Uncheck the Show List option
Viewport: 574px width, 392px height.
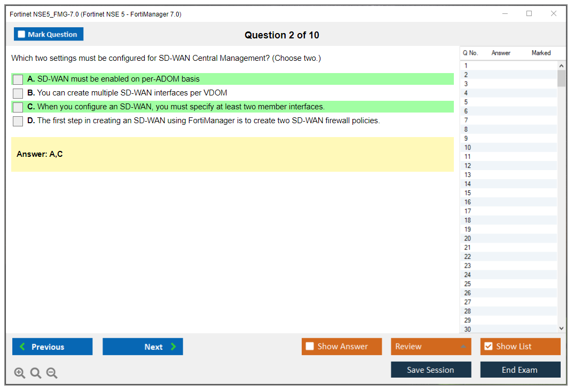pos(488,347)
